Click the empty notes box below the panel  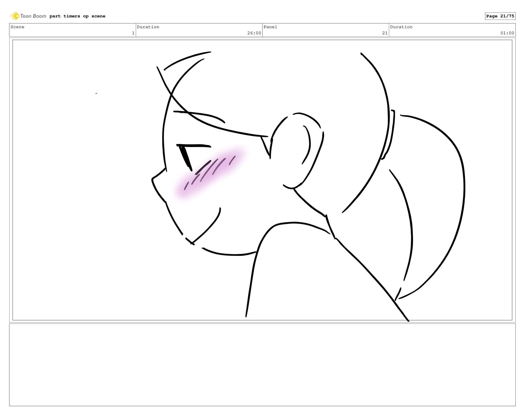(262, 365)
